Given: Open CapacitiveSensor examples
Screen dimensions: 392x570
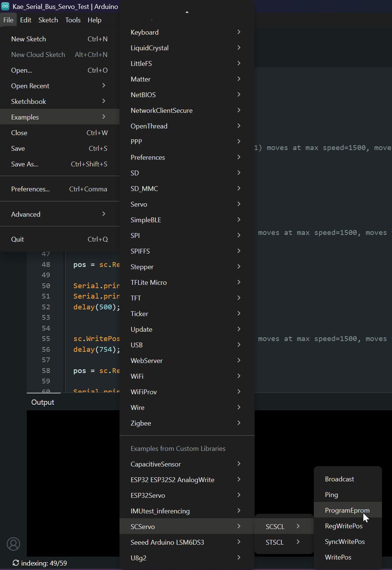Looking at the screenshot, I should [187, 464].
